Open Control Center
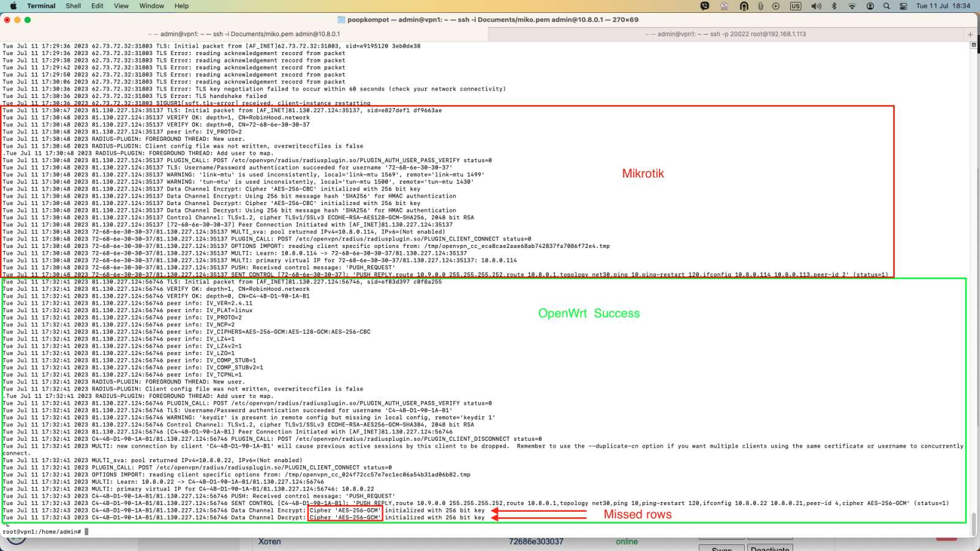The width and height of the screenshot is (980, 551). click(903, 6)
